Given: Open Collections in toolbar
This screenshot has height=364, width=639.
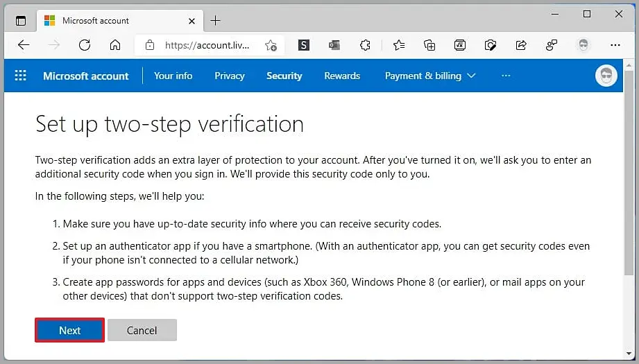Looking at the screenshot, I should click(429, 45).
